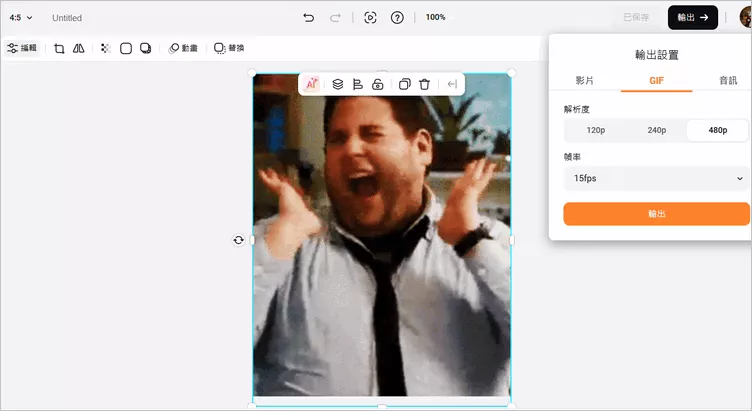Click the Untitled project name field
Image resolution: width=752 pixels, height=411 pixels.
click(67, 18)
